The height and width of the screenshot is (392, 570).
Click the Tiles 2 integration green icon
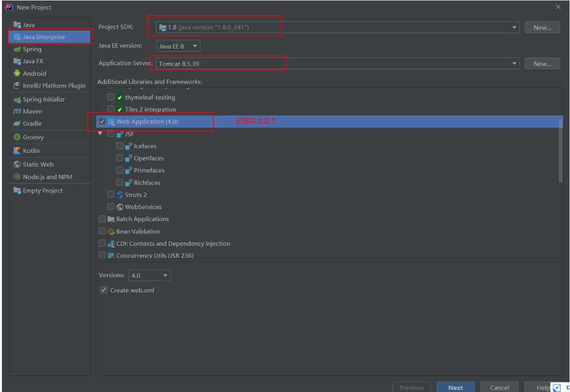pos(120,110)
